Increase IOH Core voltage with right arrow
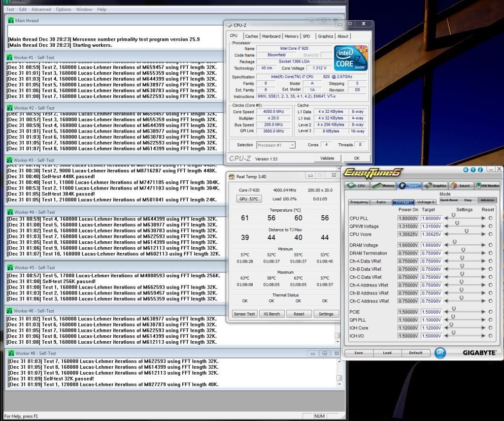Image resolution: width=504 pixels, height=421 pixels. tap(483, 328)
